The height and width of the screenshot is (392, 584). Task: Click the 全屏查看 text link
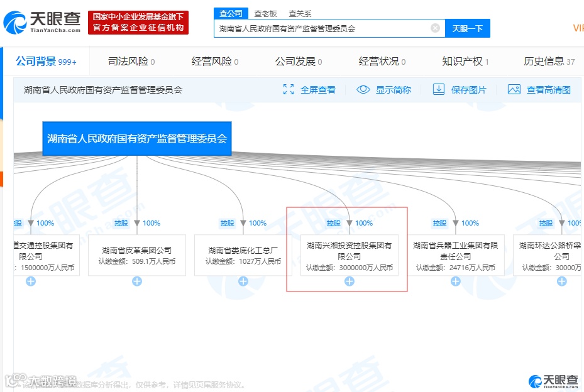317,90
